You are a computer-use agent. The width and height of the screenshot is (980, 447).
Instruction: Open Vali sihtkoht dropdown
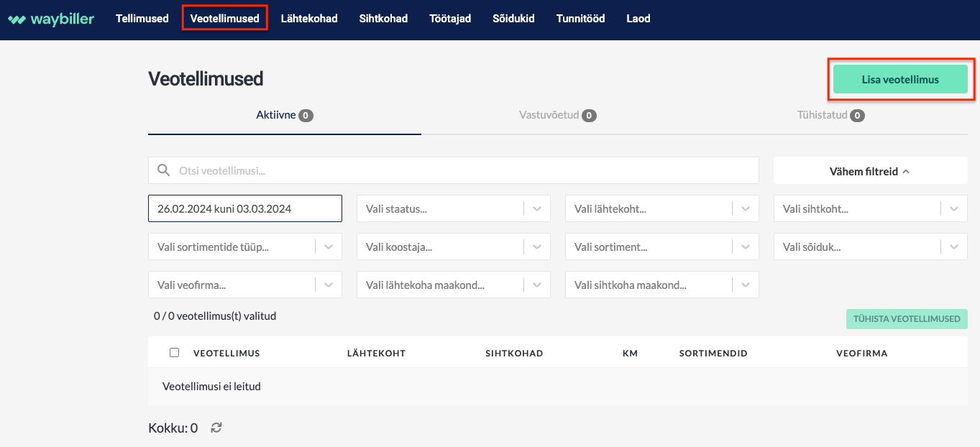click(x=871, y=208)
